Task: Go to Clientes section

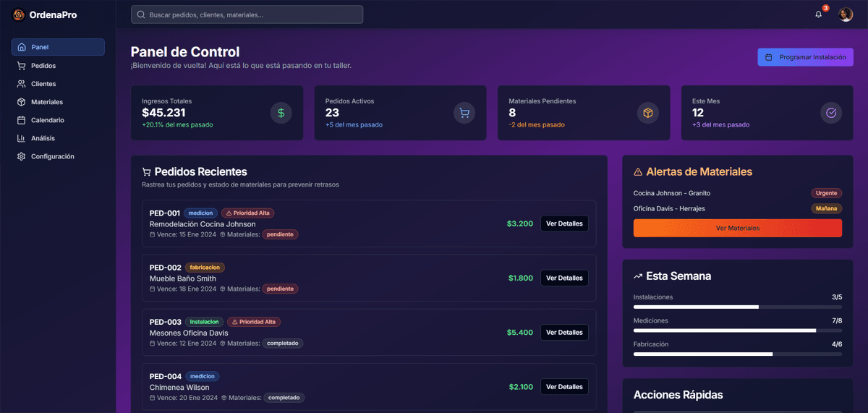Action: [x=43, y=84]
